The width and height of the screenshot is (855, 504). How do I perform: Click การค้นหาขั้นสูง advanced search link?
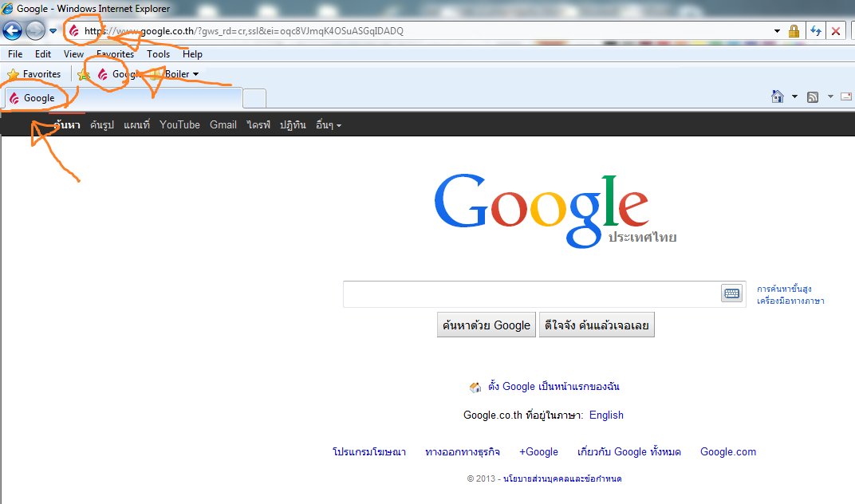[784, 289]
